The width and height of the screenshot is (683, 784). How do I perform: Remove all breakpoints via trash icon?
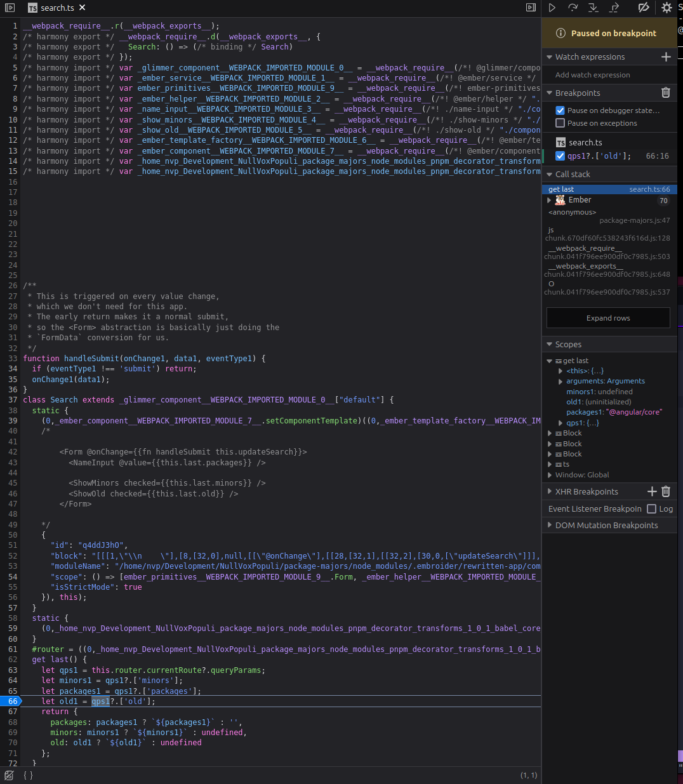click(666, 92)
